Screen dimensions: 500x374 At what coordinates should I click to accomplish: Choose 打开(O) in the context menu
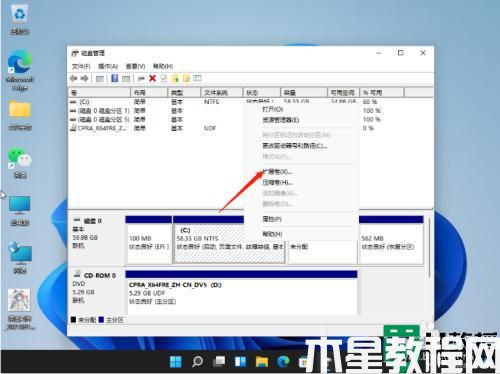(x=272, y=109)
